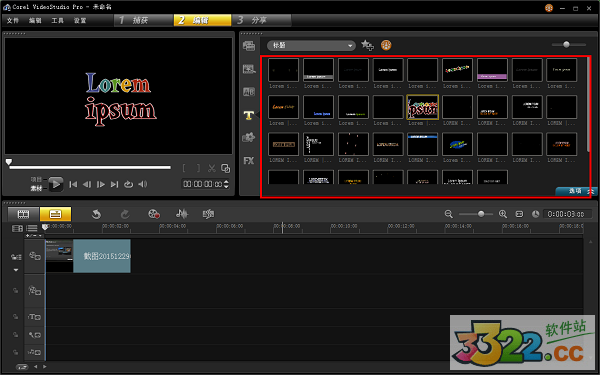
Task: Open the Sound Mixer icon
Action: click(182, 214)
